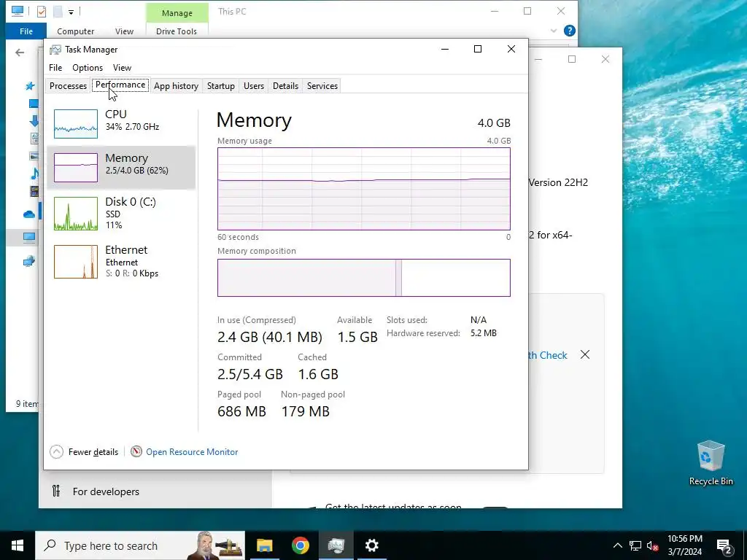
Task: Open Customize Quick Access Toolbar dropdown
Action: point(71,12)
